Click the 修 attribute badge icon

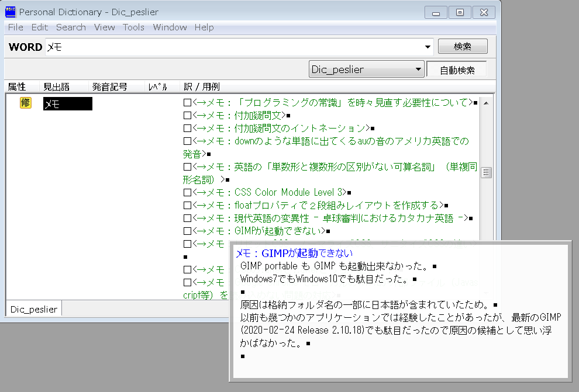tap(25, 103)
